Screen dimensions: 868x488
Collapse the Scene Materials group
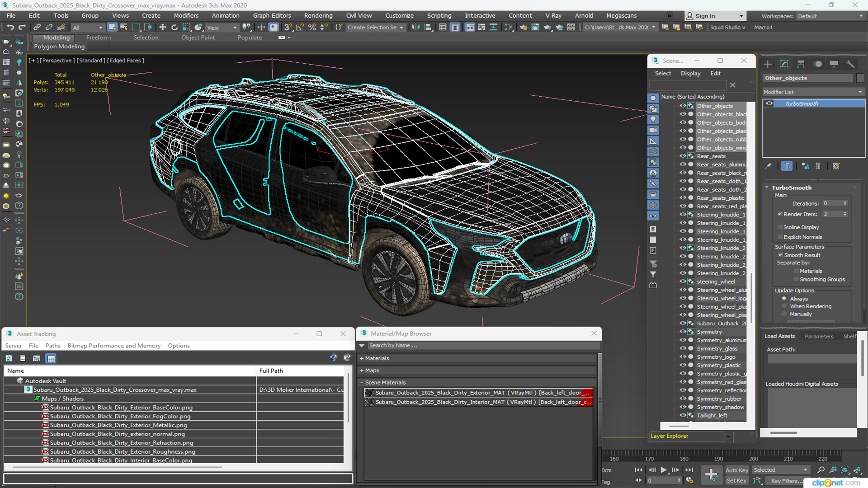[x=362, y=383]
